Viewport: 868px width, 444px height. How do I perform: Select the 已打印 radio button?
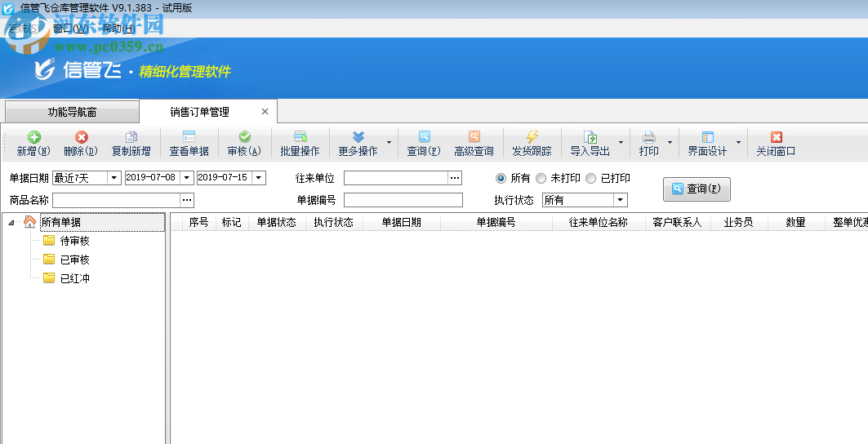pos(590,178)
